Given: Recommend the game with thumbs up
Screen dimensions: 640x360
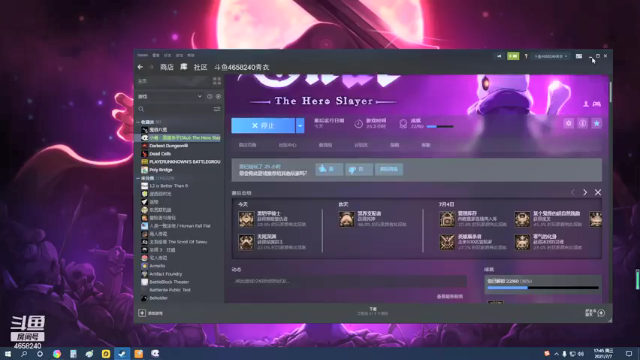Looking at the screenshot, I should [x=329, y=169].
